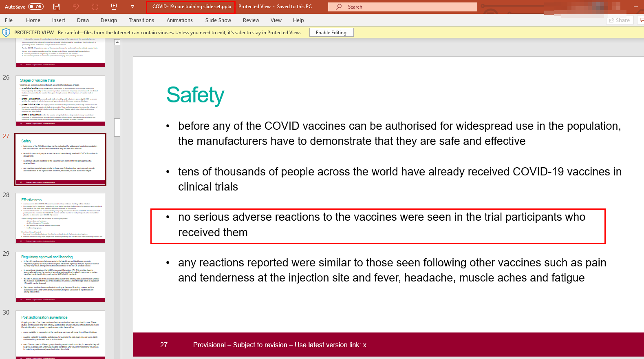The height and width of the screenshot is (359, 644).
Task: Click bullet 'any reactions reported were similar'
Action: coord(392,270)
